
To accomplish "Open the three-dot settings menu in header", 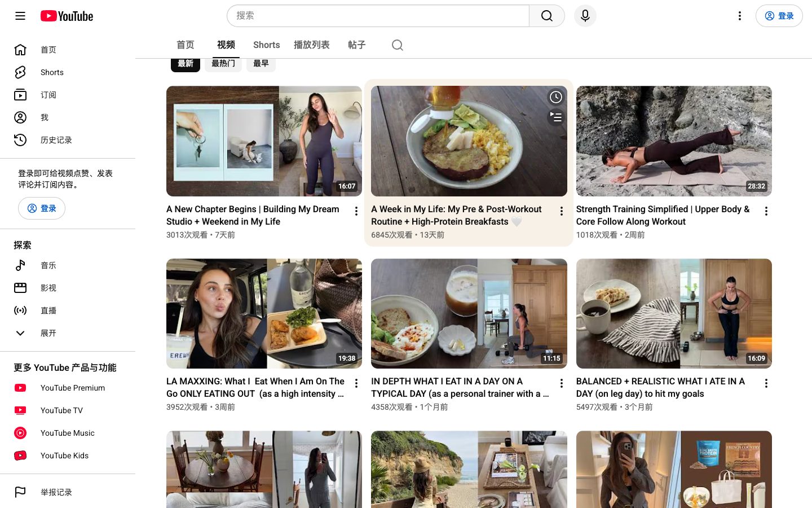I will 740,16.
